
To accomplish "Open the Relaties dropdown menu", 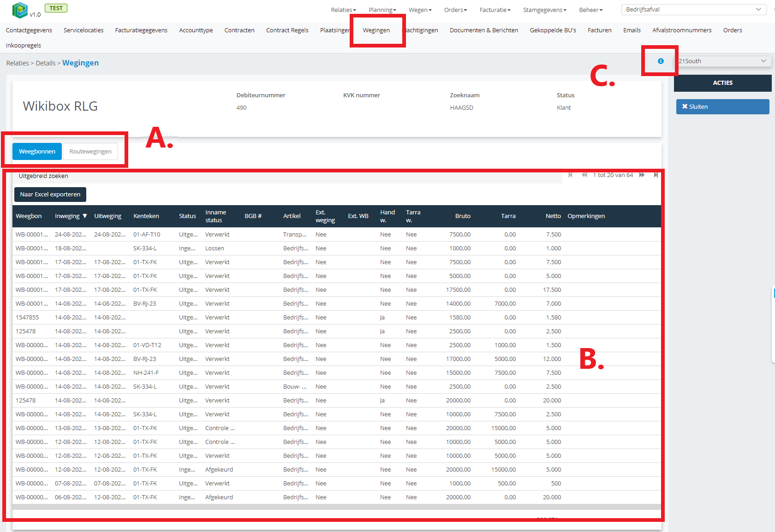I will pyautogui.click(x=343, y=10).
